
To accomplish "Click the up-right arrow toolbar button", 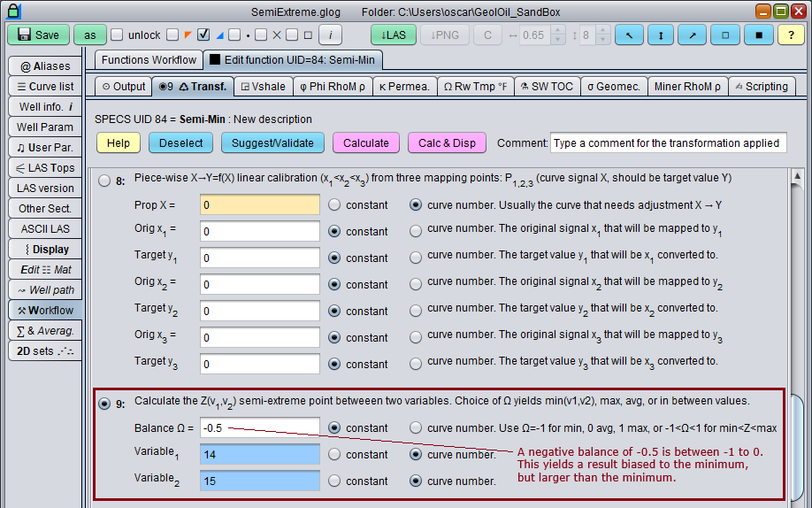I will point(693,35).
